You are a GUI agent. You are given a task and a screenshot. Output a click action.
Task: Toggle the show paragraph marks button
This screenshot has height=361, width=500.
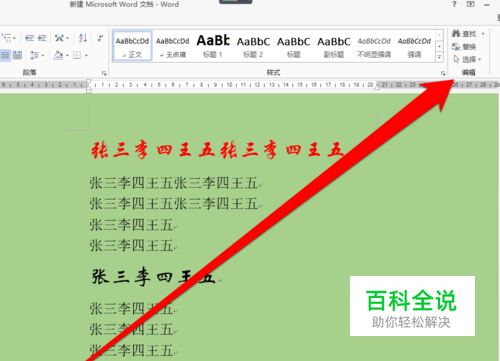coord(100,38)
